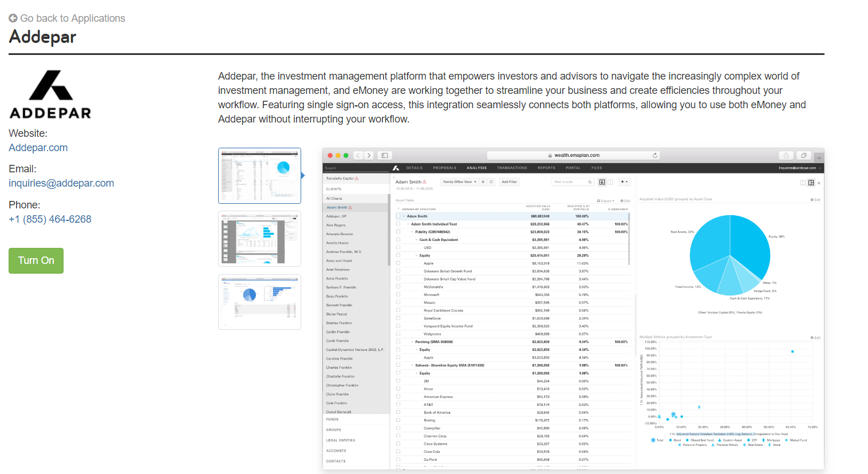Screen dimensions: 868x474
Task: Click Terrabella Capital warning icon
Action: click(357, 179)
